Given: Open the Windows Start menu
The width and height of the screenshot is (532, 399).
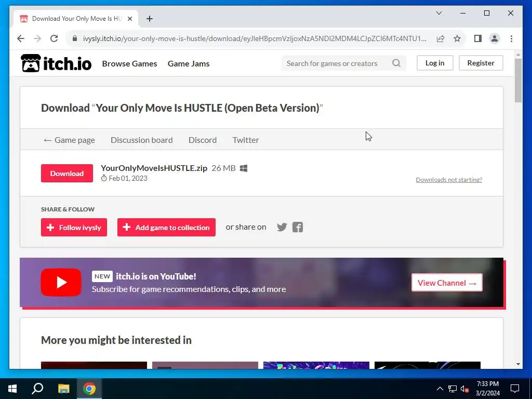Looking at the screenshot, I should [12, 389].
